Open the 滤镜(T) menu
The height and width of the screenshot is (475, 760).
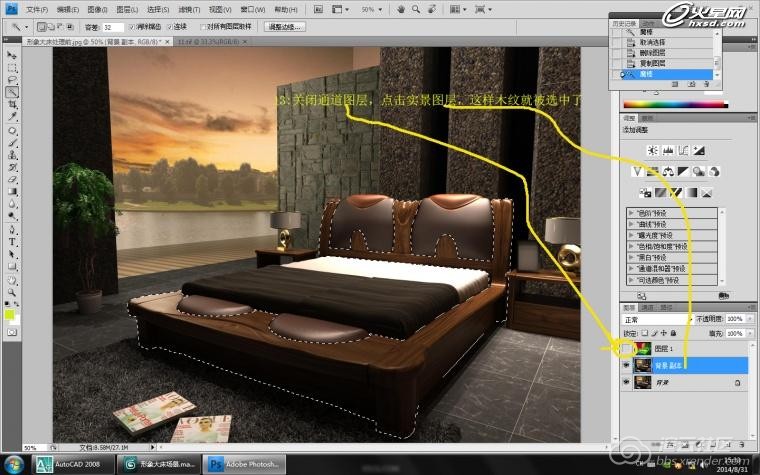point(189,9)
